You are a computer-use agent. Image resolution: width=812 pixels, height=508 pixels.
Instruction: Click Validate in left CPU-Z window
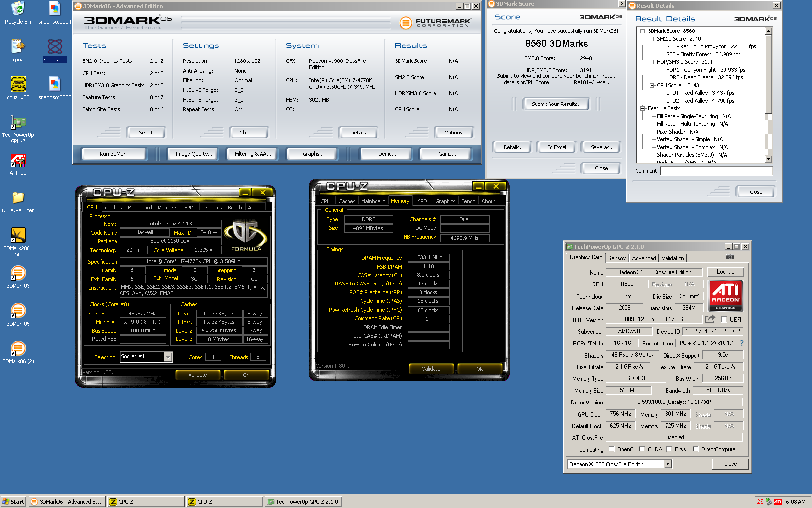[x=198, y=375]
